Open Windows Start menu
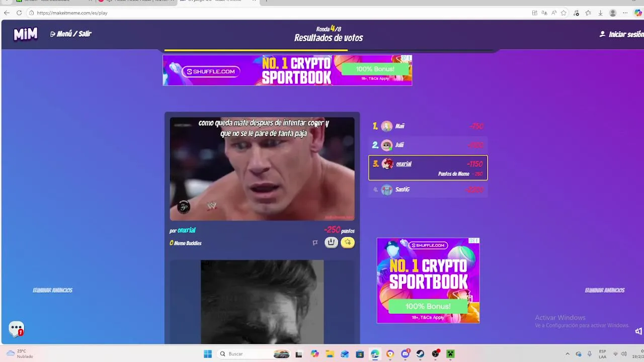644x362 pixels. [207, 354]
